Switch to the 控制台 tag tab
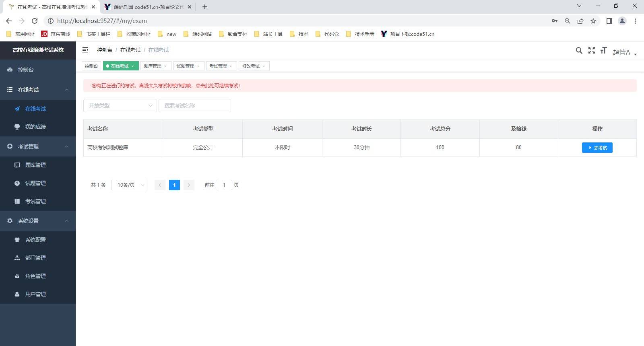The image size is (644, 346). point(91,66)
